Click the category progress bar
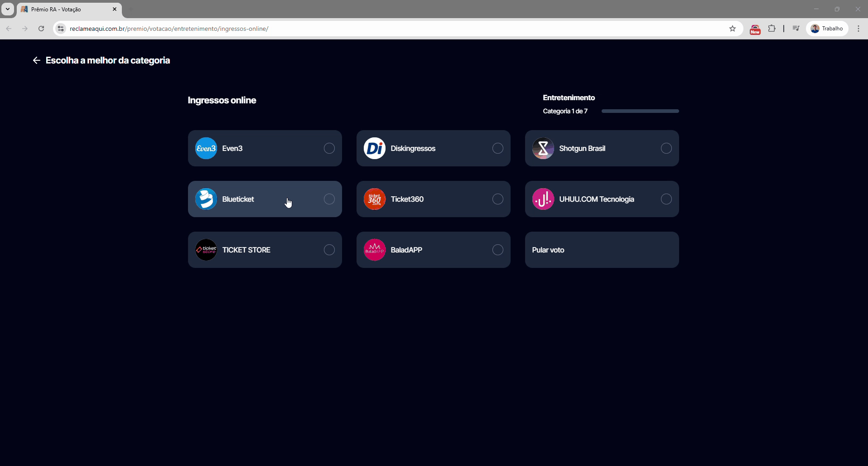The width and height of the screenshot is (868, 466). [x=640, y=111]
